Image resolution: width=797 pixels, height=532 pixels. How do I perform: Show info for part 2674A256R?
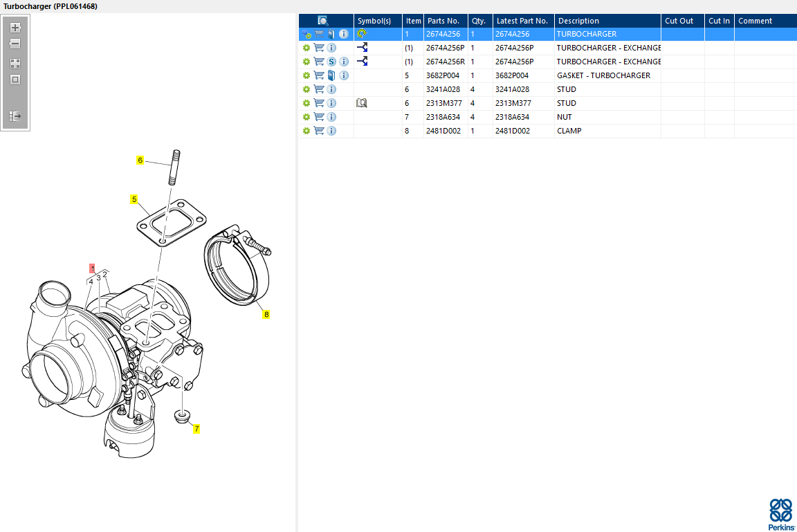(344, 62)
